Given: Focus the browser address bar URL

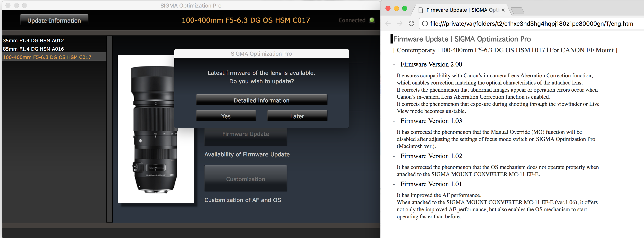Looking at the screenshot, I should tap(531, 24).
